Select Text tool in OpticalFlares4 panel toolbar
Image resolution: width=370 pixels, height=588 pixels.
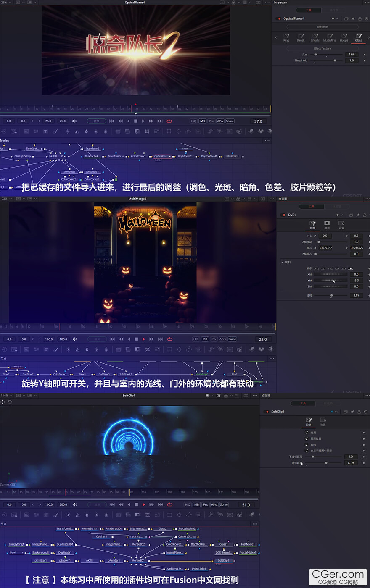pos(46,131)
